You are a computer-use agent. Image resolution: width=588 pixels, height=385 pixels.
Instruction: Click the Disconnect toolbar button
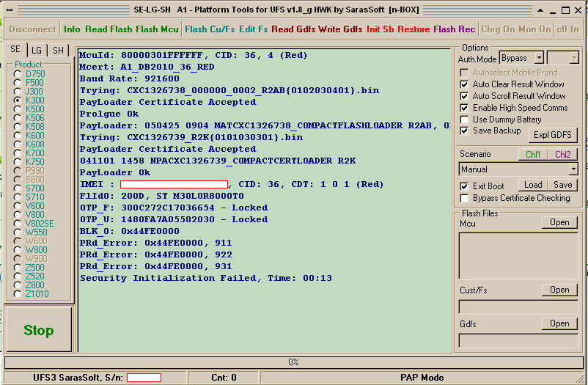(x=32, y=29)
